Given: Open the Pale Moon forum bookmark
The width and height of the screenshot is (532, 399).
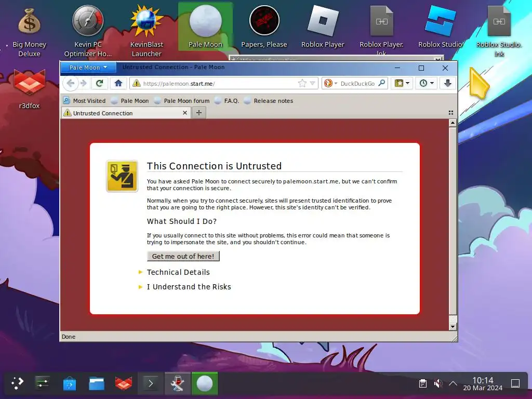Looking at the screenshot, I should (x=182, y=101).
